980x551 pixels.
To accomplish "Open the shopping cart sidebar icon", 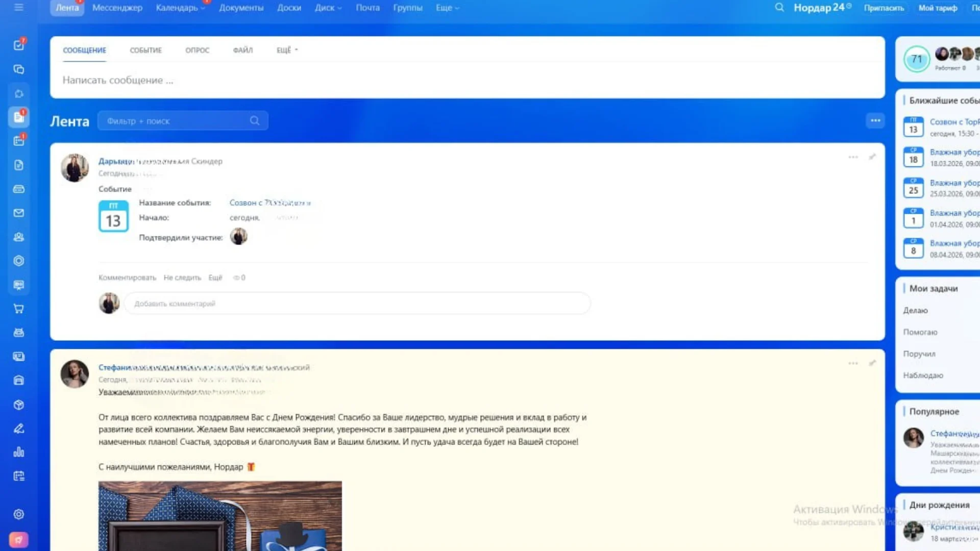I will (19, 309).
